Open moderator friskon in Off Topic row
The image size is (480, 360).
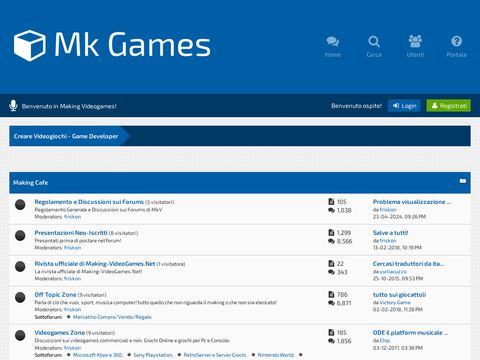coord(72,310)
